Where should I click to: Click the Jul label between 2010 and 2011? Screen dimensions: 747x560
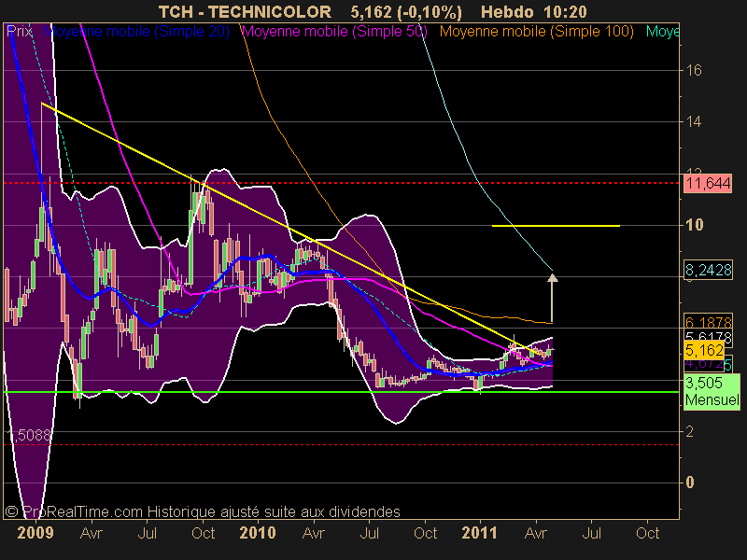point(370,533)
